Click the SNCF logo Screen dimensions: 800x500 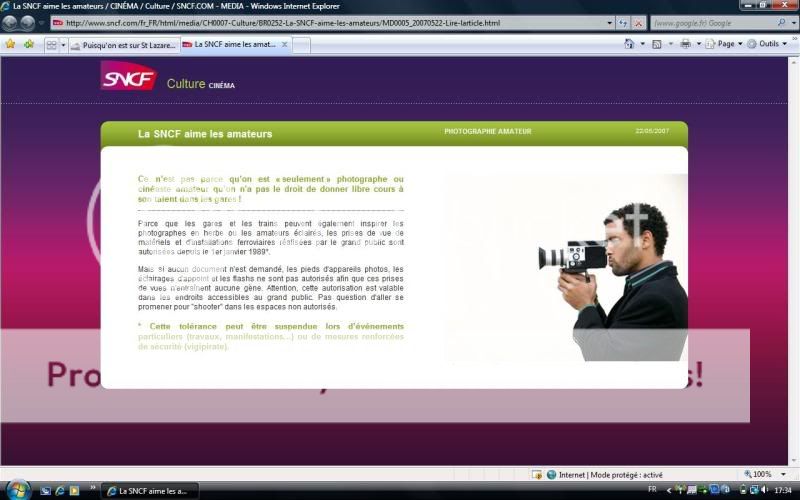tap(128, 76)
